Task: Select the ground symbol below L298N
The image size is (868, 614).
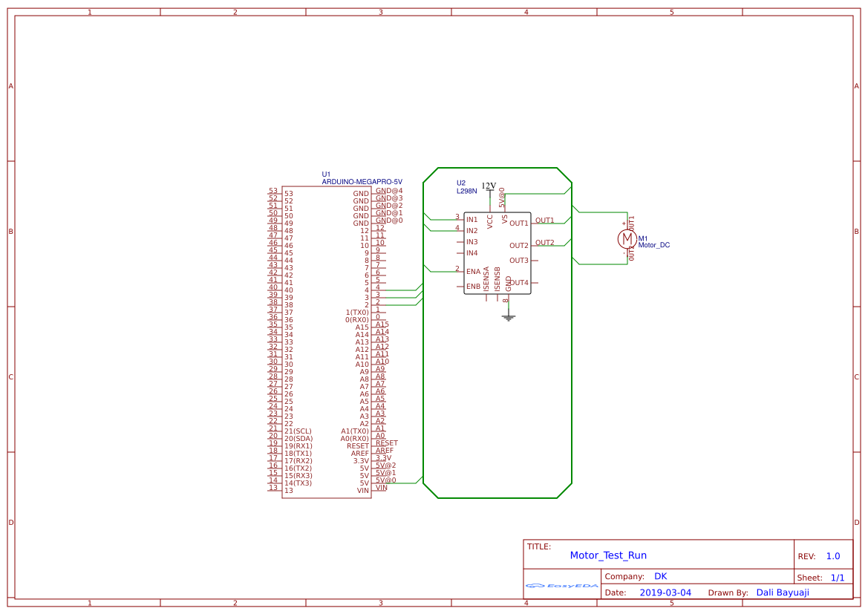Action: 508,318
